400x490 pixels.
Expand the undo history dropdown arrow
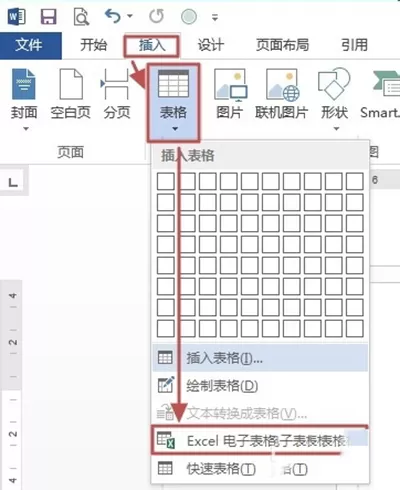pyautogui.click(x=130, y=16)
